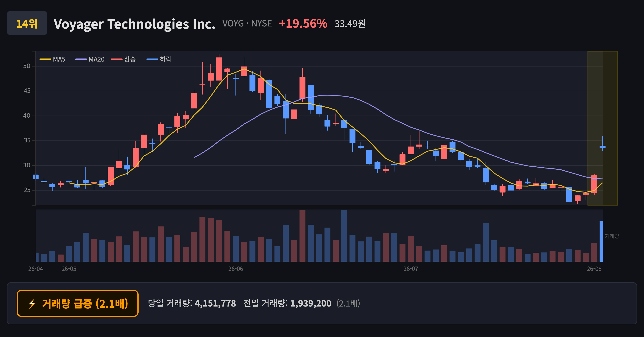Click the latest blue candle in highlighted zone
The height and width of the screenshot is (337, 644).
click(x=602, y=147)
